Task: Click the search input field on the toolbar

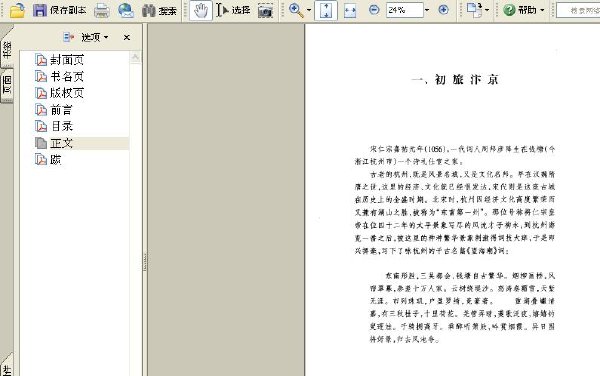Action: point(578,10)
